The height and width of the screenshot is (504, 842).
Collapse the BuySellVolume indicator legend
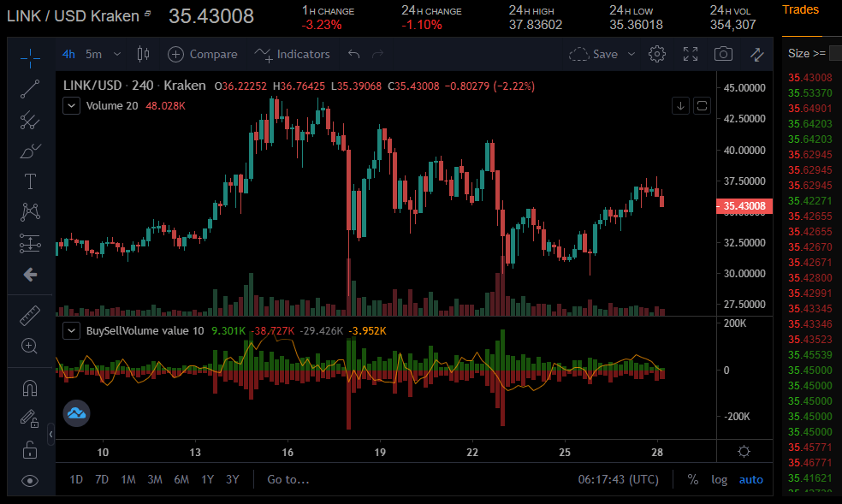click(x=71, y=330)
